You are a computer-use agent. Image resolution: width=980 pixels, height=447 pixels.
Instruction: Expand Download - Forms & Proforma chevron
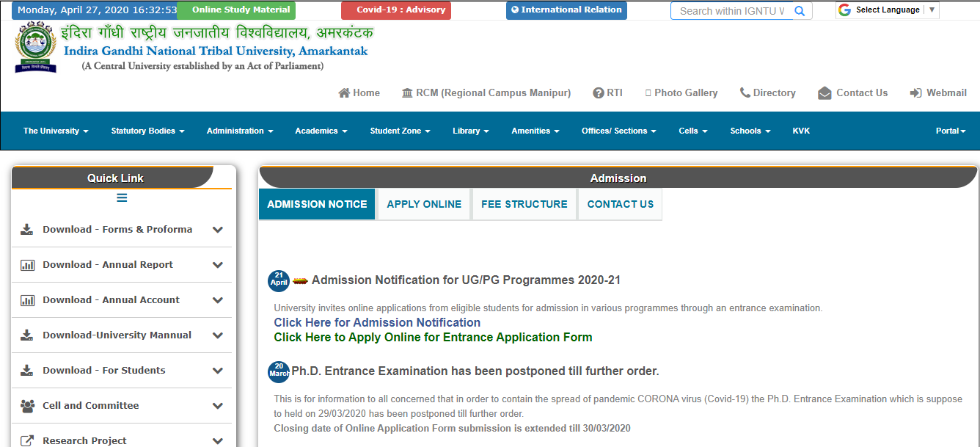coord(218,230)
